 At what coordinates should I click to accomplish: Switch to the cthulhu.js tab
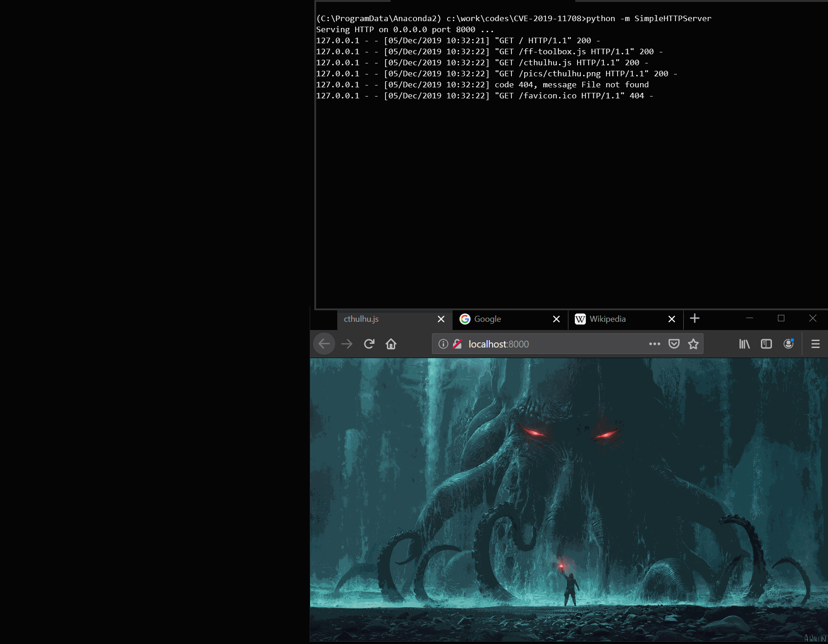pos(395,319)
